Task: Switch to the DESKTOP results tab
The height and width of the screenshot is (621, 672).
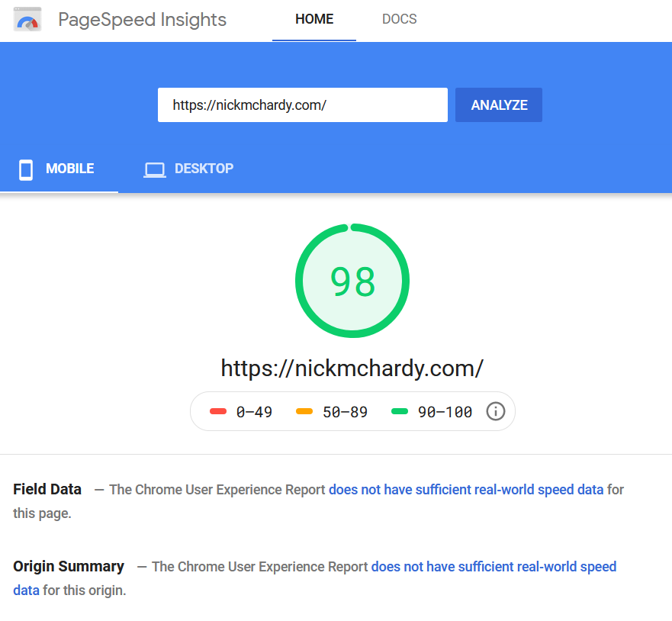Action: 189,169
